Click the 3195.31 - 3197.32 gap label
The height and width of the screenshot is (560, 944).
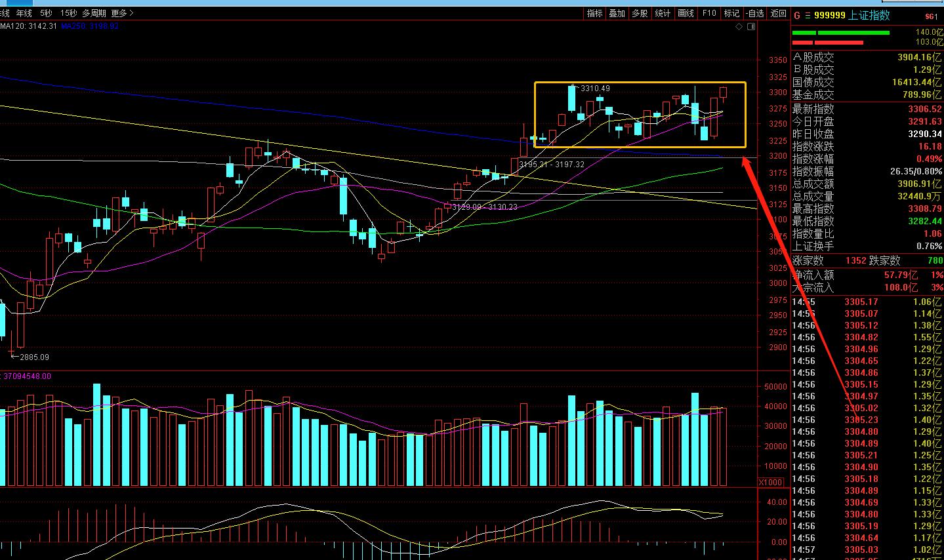(x=552, y=164)
